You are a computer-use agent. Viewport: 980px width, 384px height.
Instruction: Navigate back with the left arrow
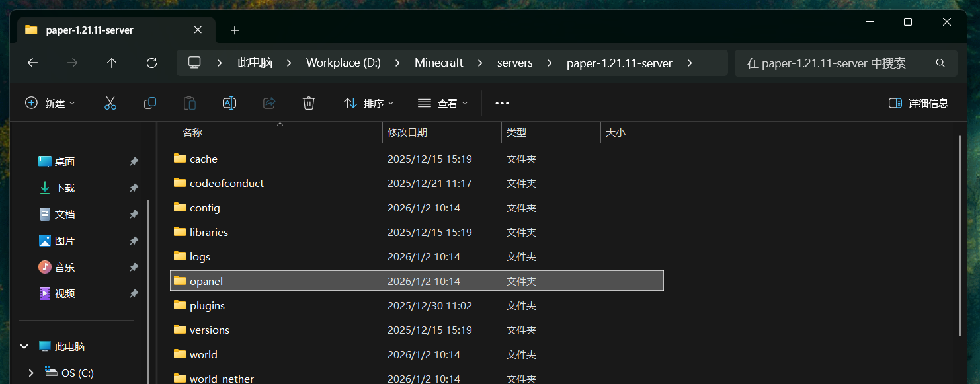point(32,63)
